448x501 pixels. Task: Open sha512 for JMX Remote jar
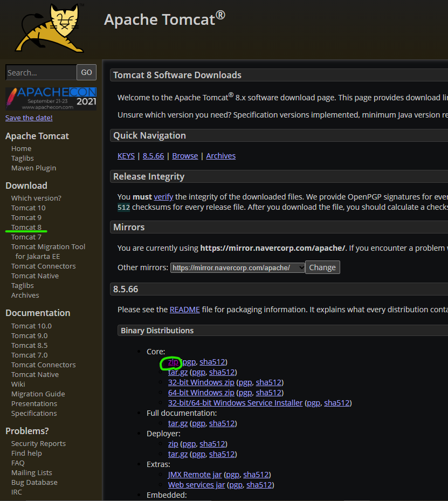256,475
